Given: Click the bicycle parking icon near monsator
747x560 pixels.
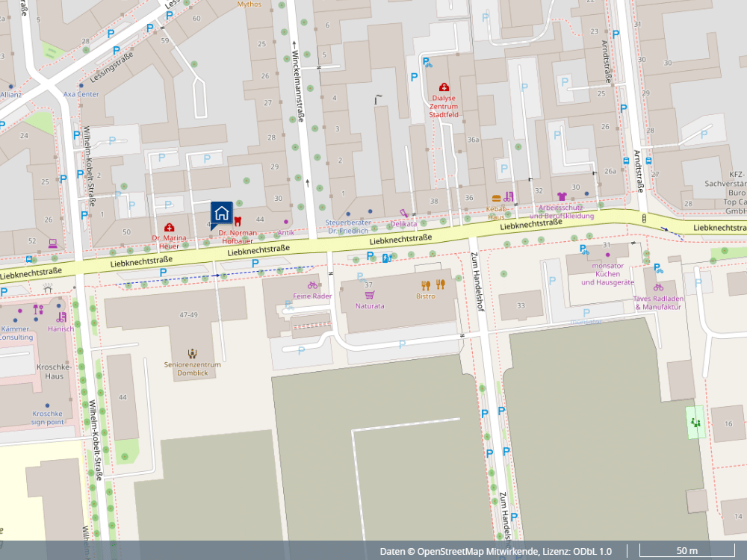Looking at the screenshot, I should (x=584, y=249).
